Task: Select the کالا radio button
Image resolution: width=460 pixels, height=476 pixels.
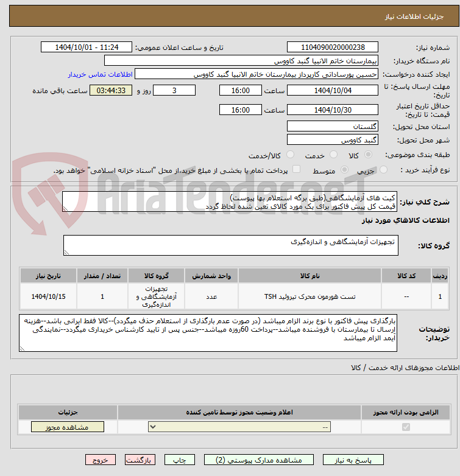Action: click(368, 155)
